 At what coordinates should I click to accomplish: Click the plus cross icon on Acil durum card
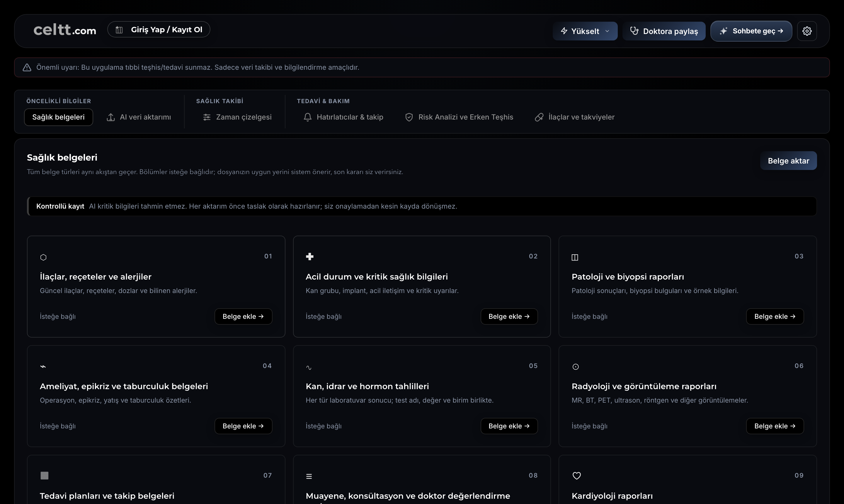(x=309, y=256)
